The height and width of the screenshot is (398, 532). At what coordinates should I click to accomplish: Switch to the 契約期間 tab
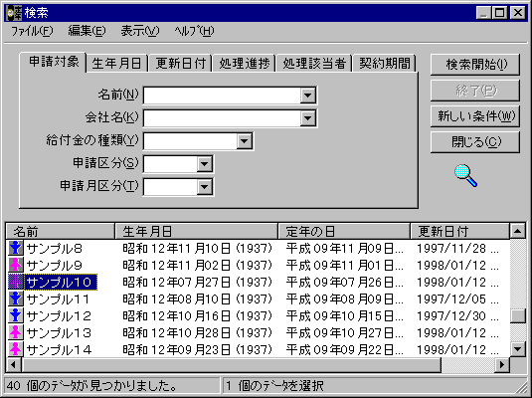click(385, 64)
